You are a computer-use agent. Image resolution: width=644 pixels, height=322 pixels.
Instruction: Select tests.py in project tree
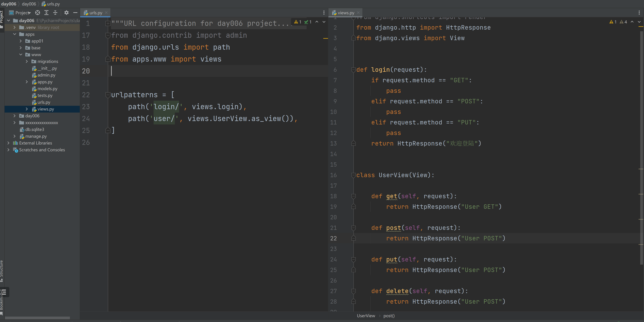(x=42, y=96)
